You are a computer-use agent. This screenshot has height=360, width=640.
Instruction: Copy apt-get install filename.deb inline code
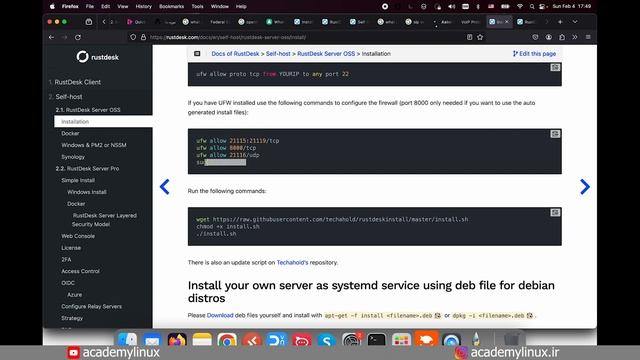pyautogui.click(x=438, y=316)
